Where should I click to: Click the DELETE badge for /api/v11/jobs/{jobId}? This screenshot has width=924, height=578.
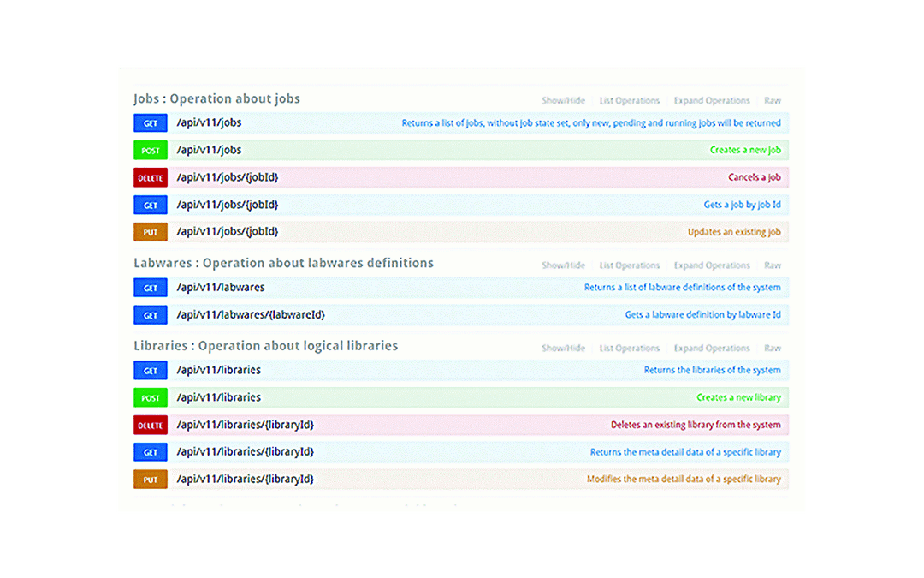151,177
